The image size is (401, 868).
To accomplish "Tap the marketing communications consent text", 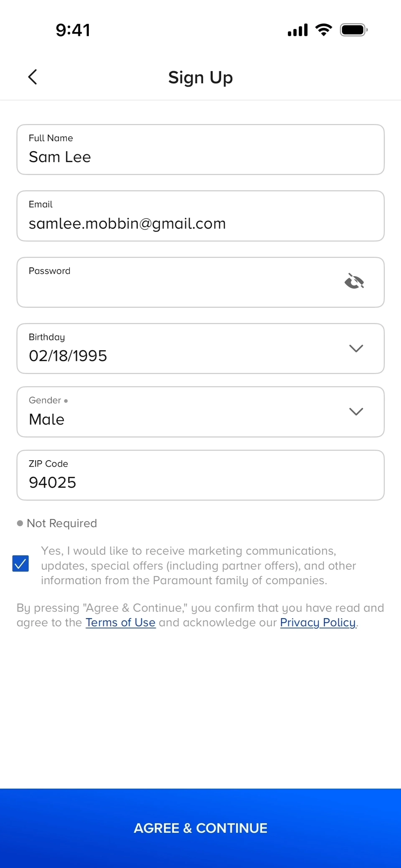I will [198, 565].
